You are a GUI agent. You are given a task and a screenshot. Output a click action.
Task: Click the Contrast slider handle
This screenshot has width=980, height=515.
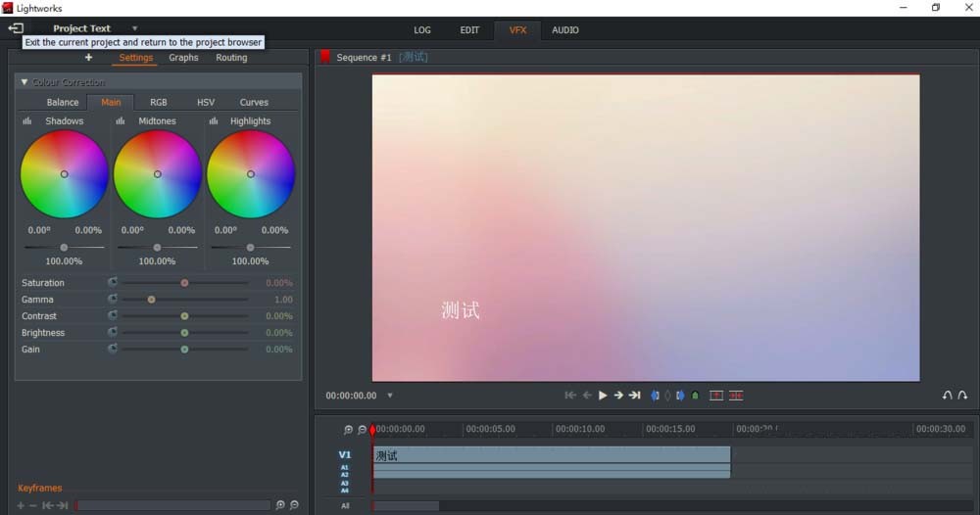(184, 316)
